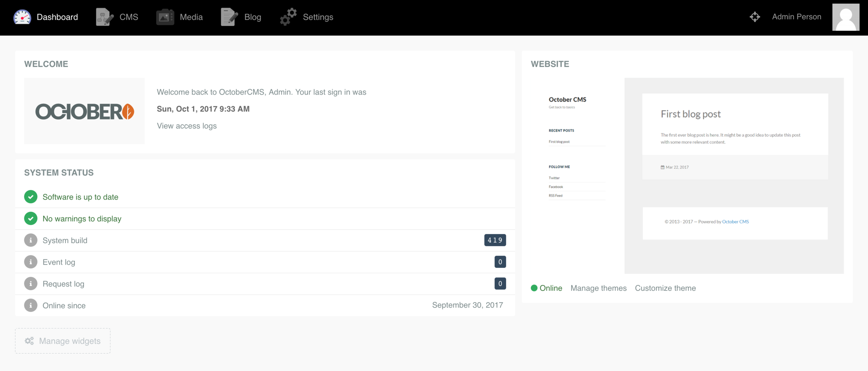Click First blog post under Recent Posts
Screen dimensions: 868x371
pyautogui.click(x=559, y=142)
